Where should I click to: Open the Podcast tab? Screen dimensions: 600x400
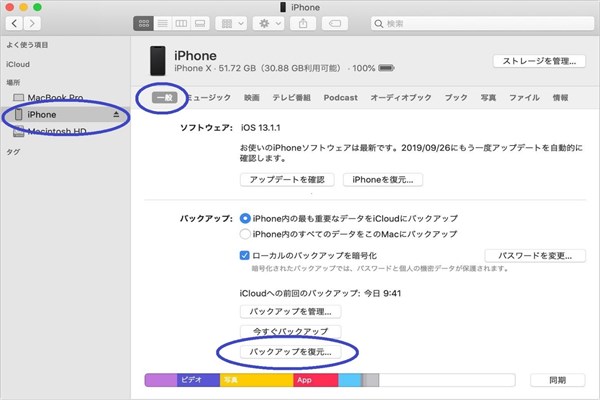pyautogui.click(x=341, y=98)
